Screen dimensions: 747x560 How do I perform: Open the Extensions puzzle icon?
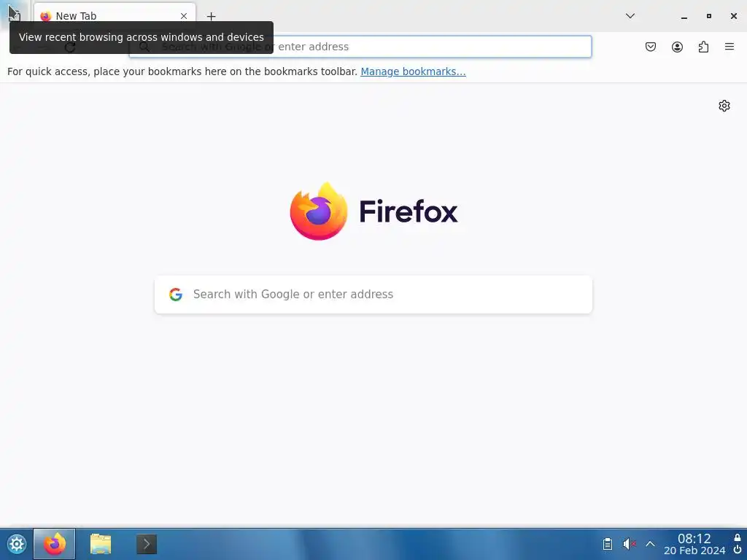coord(703,47)
